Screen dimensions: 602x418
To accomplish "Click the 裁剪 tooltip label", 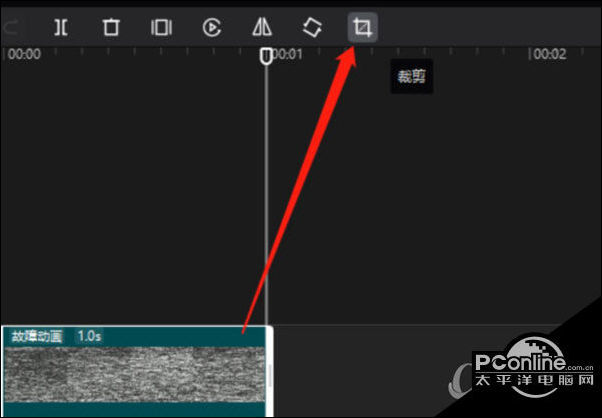I will 412,77.
